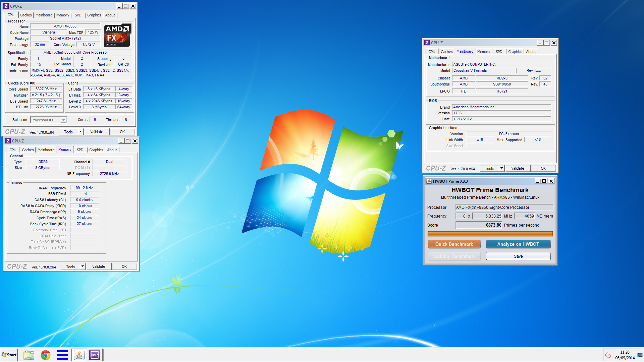Open the Memory tab in the Mainboard CPU-Z window
This screenshot has height=362, width=644.
484,52
